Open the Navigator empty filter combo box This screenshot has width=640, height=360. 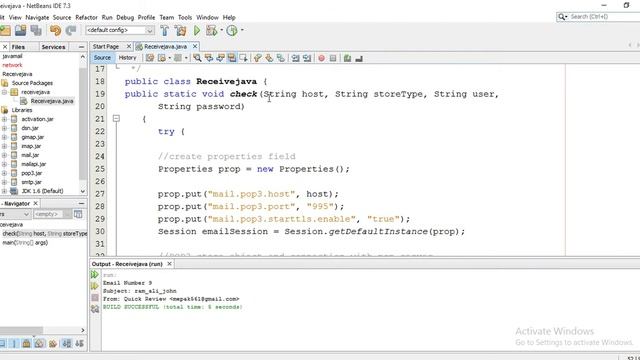(x=52, y=214)
